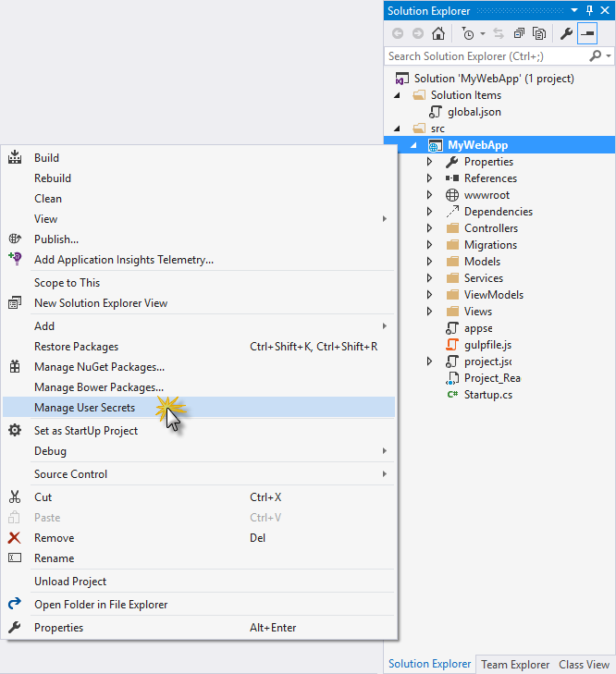
Task: Collapse the src folder
Action: 397,129
